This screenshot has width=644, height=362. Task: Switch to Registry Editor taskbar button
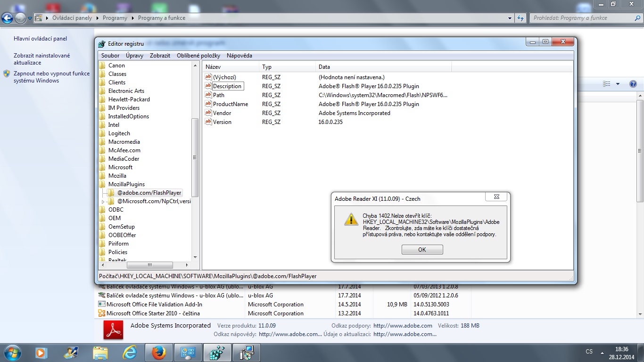(x=217, y=353)
